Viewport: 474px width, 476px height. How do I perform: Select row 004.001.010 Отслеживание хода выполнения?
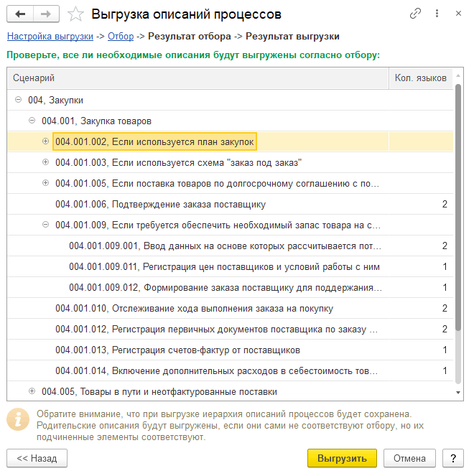coord(230,309)
